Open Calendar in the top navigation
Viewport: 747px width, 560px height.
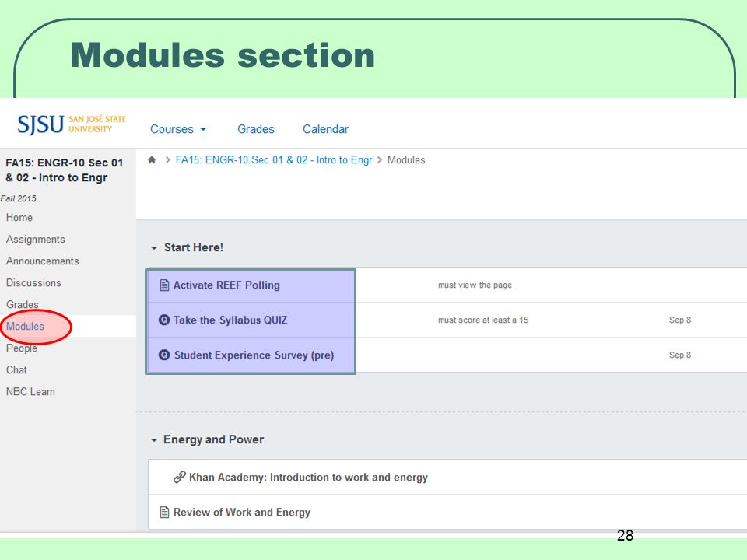(325, 129)
